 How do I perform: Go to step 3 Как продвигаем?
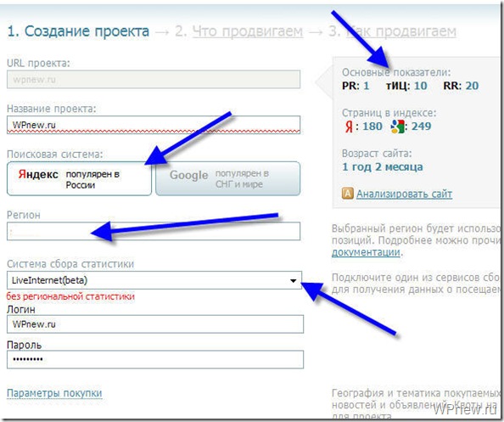(x=400, y=31)
